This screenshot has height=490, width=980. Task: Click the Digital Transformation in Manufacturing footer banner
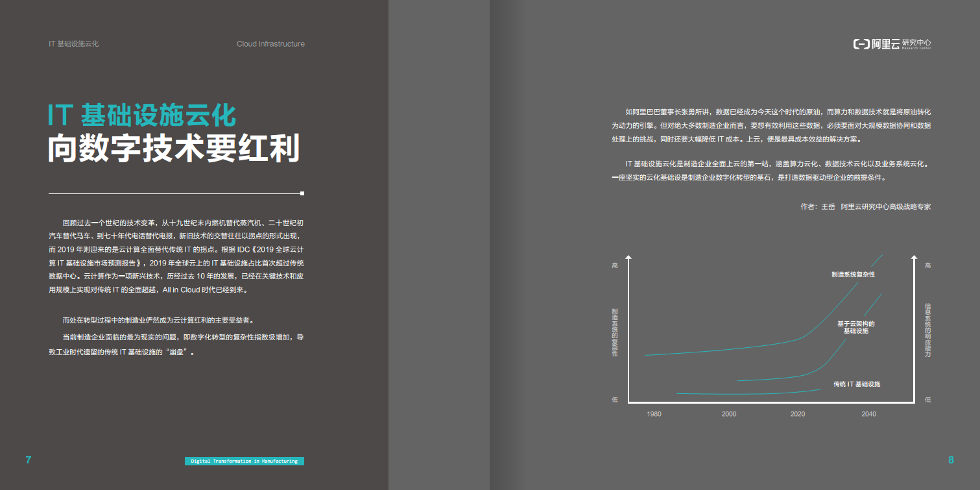click(x=243, y=461)
